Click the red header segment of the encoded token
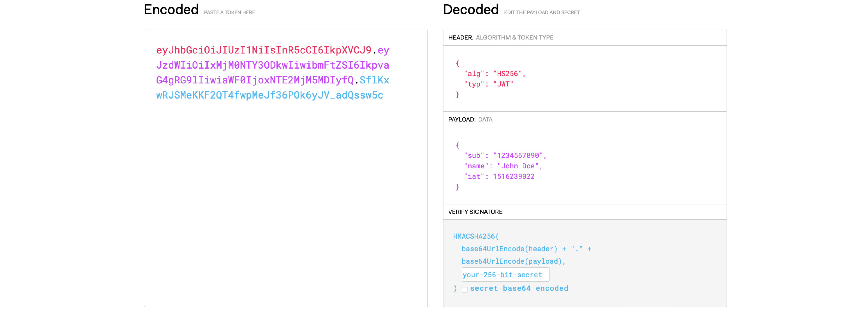The width and height of the screenshot is (868, 314). pyautogui.click(x=263, y=50)
